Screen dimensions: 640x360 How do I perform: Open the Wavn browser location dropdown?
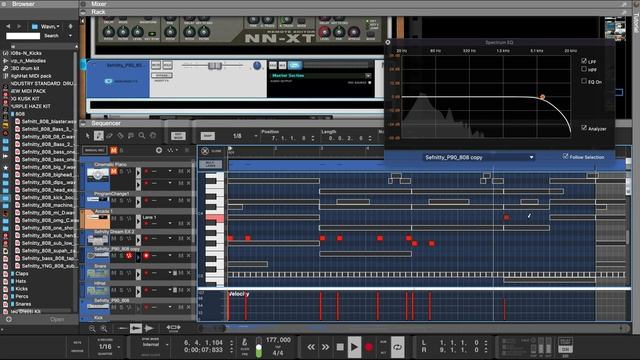coord(50,26)
